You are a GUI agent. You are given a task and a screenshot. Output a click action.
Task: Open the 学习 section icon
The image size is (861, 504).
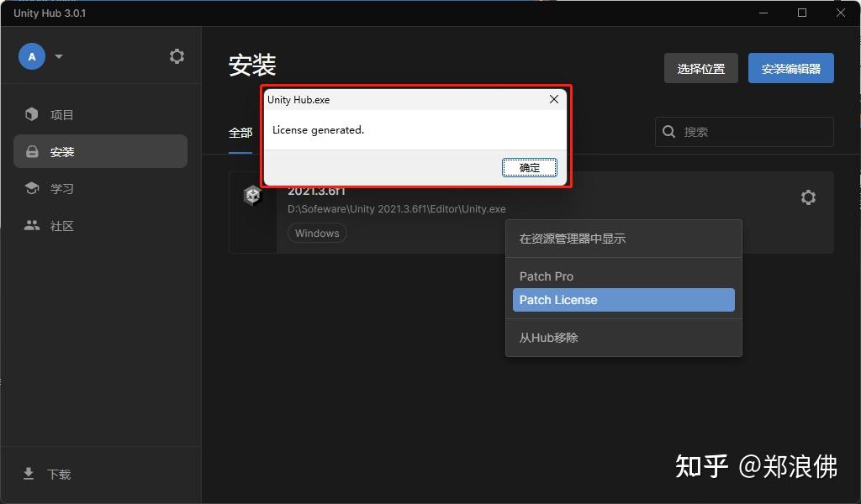[x=31, y=188]
